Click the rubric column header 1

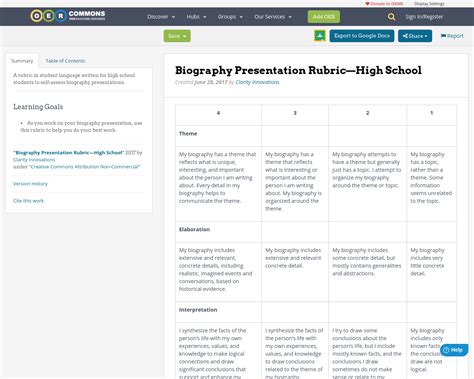click(432, 113)
